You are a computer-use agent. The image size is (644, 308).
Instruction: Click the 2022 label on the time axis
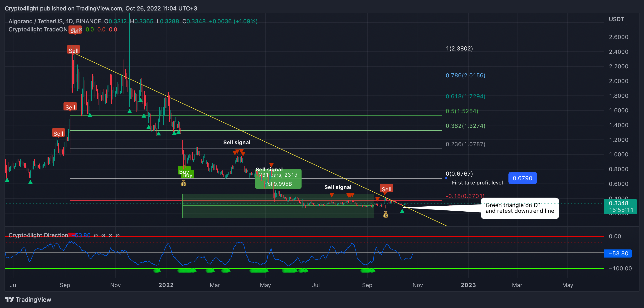[166, 285]
